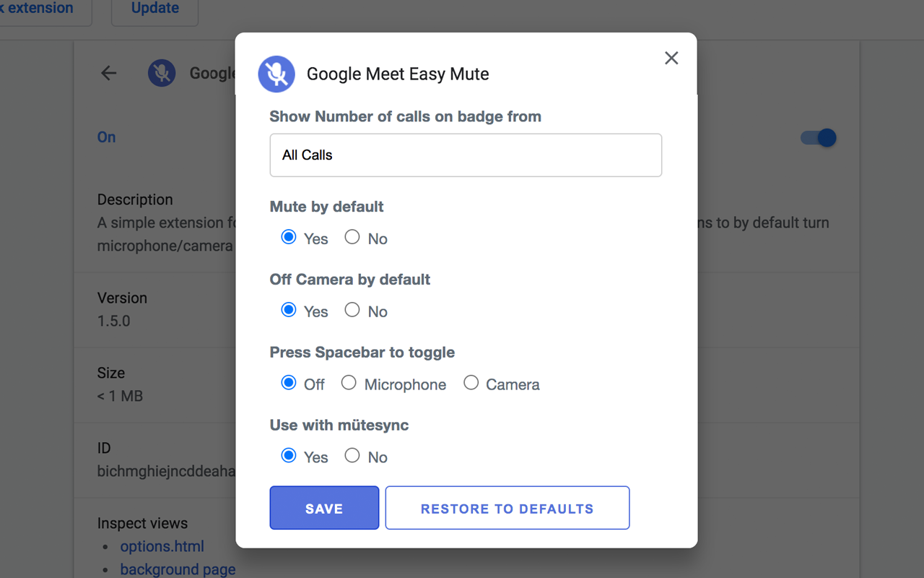Click the microphone extension icon on details page
This screenshot has height=578, width=924.
tap(162, 73)
